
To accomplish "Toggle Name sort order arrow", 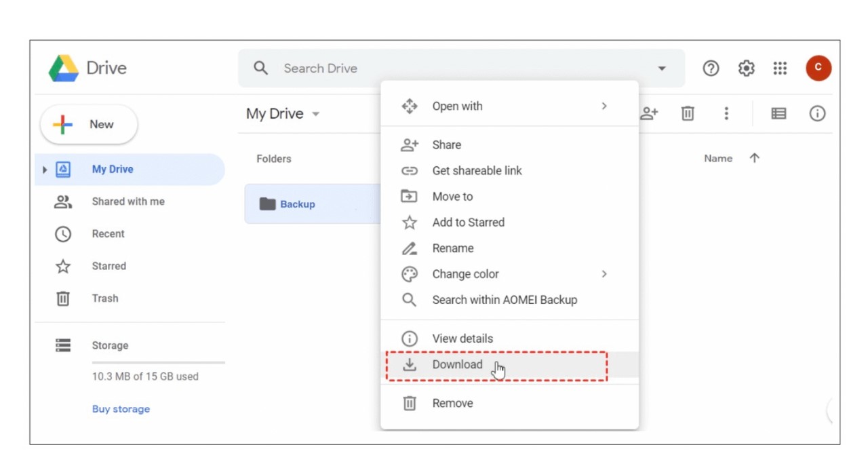I will point(753,158).
